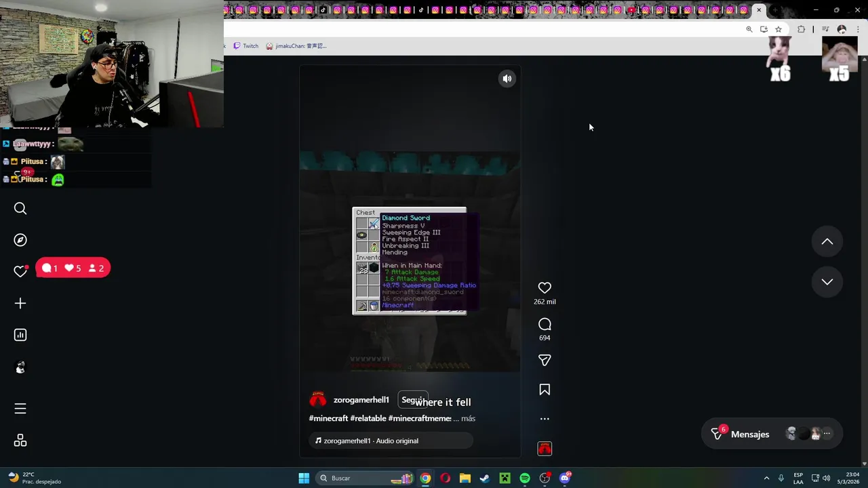Click the create new post plus icon
Image resolution: width=868 pixels, height=488 pixels.
coord(20,303)
